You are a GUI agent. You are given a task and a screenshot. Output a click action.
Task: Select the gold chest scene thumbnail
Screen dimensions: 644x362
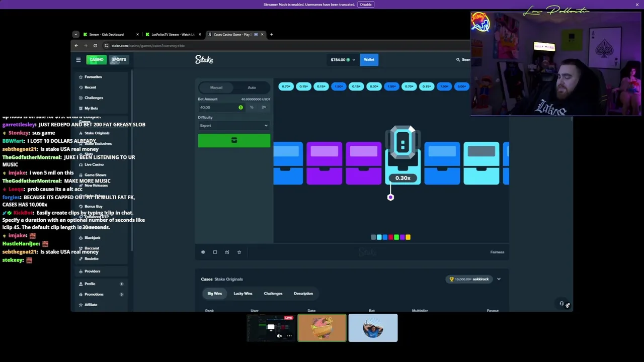click(322, 328)
